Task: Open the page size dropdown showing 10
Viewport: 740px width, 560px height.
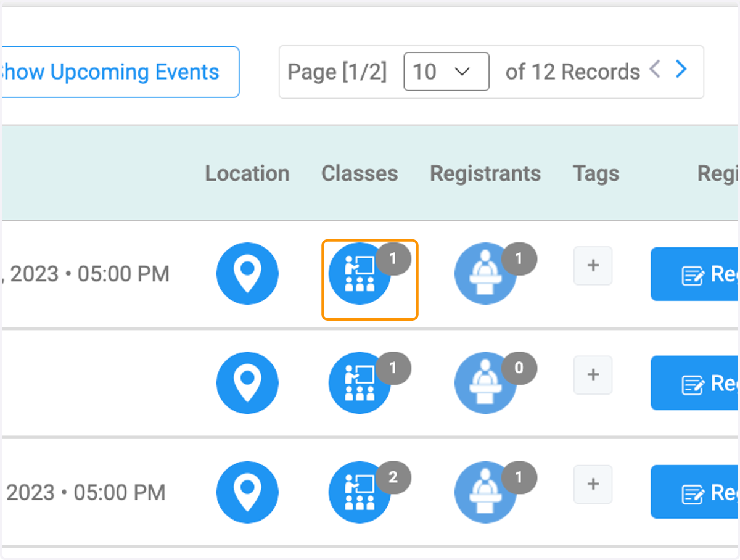Action: pyautogui.click(x=446, y=72)
